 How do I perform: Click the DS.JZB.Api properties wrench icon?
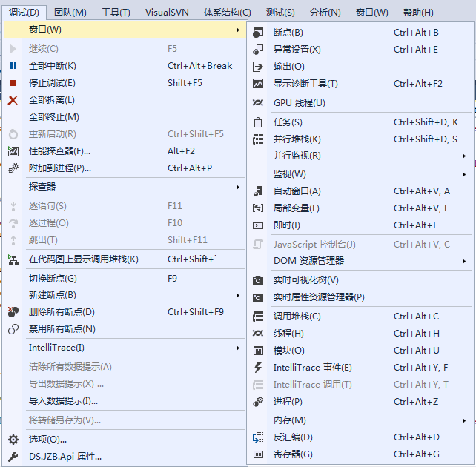click(13, 457)
